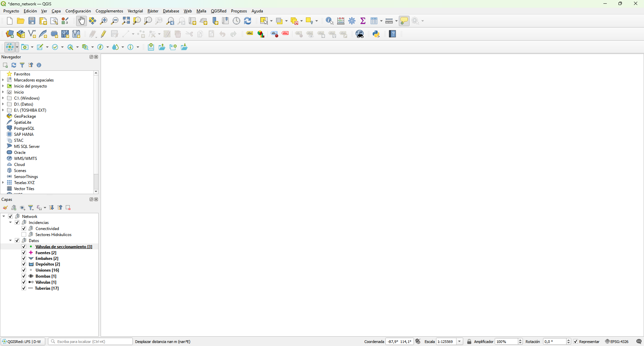
Task: Open the Complementos menu
Action: coord(109,11)
